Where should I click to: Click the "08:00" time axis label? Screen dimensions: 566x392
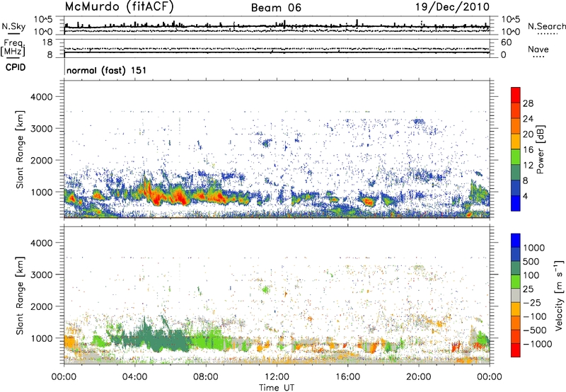click(x=206, y=377)
